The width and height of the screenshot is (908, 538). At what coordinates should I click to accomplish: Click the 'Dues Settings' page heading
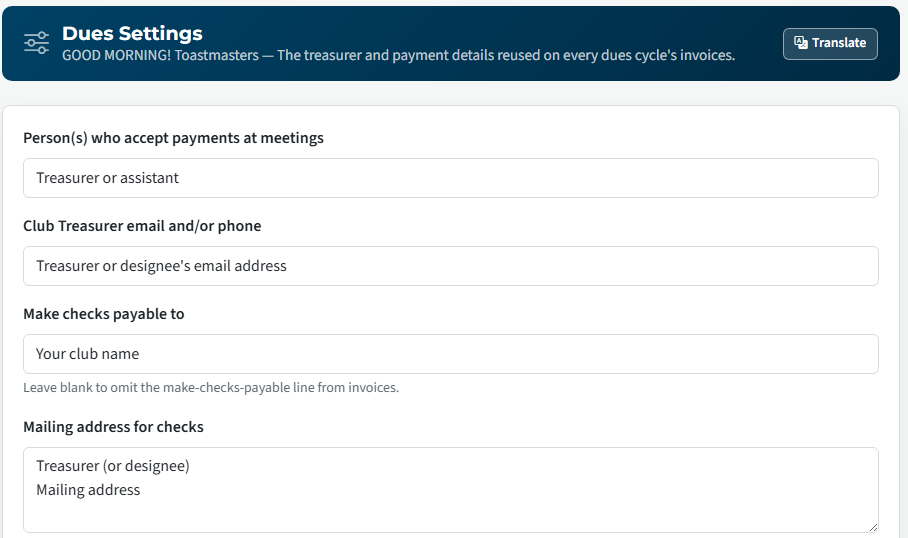click(x=132, y=34)
